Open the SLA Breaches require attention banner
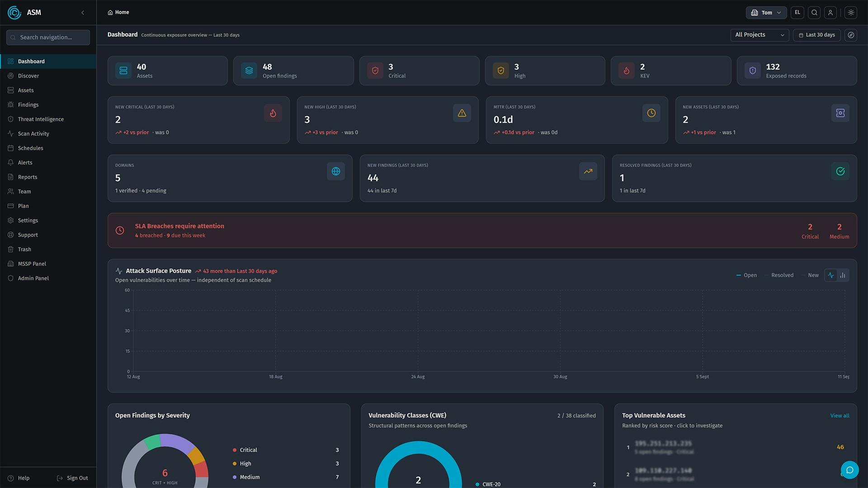868x488 pixels. 482,230
